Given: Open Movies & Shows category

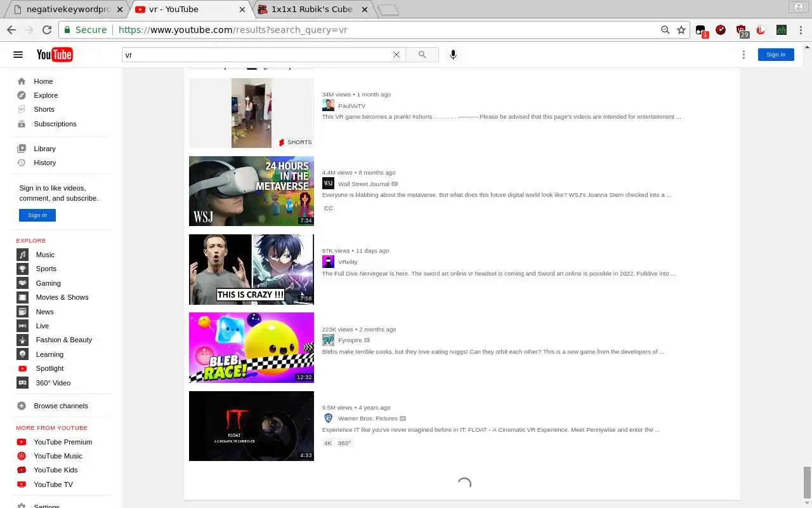Looking at the screenshot, I should (62, 297).
